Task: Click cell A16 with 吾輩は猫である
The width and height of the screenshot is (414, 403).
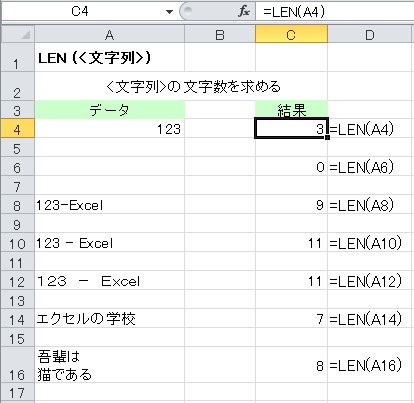Action: [x=109, y=365]
